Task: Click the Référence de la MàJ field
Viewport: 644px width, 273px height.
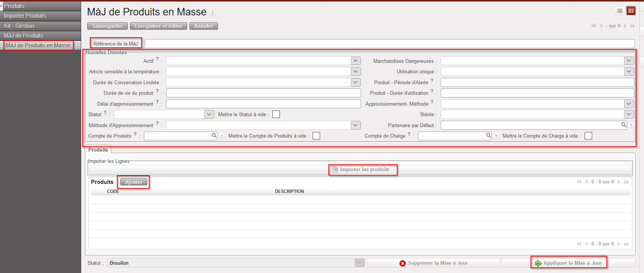Action: pos(389,44)
